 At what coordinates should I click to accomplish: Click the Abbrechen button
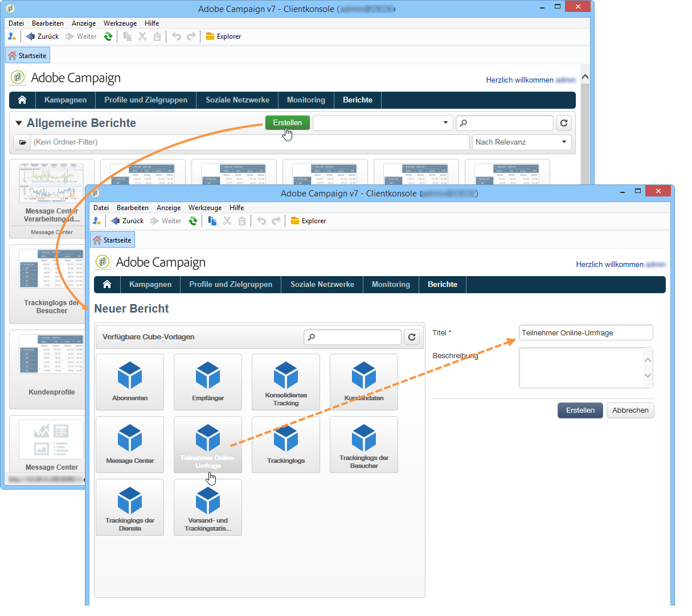(630, 410)
